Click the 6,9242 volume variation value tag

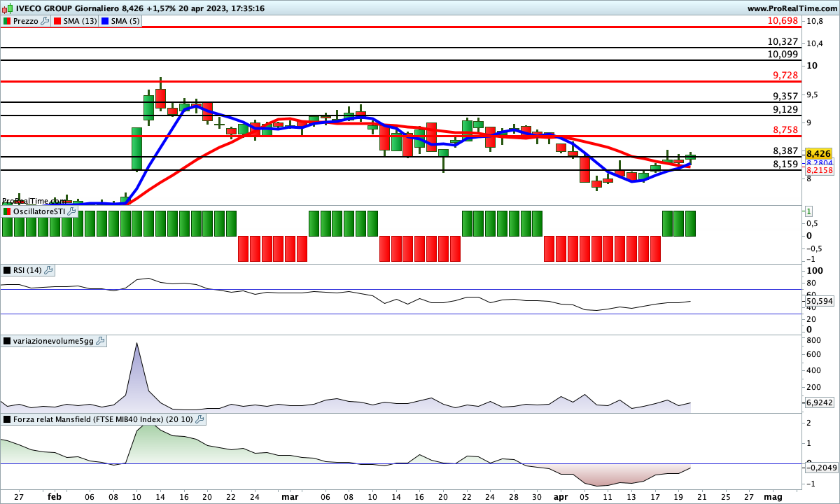pyautogui.click(x=818, y=402)
